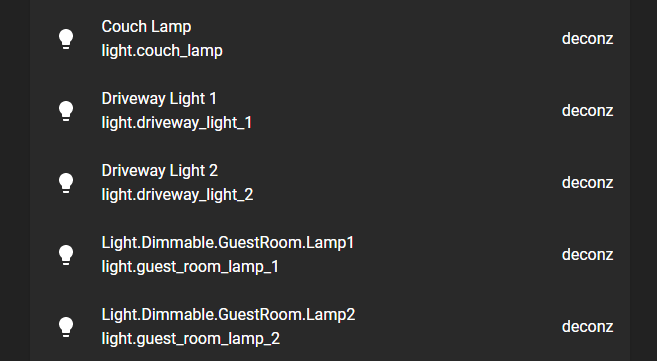
Task: Select the Light.Dimmable.GuestRoom.Lamp2 name
Action: point(228,315)
